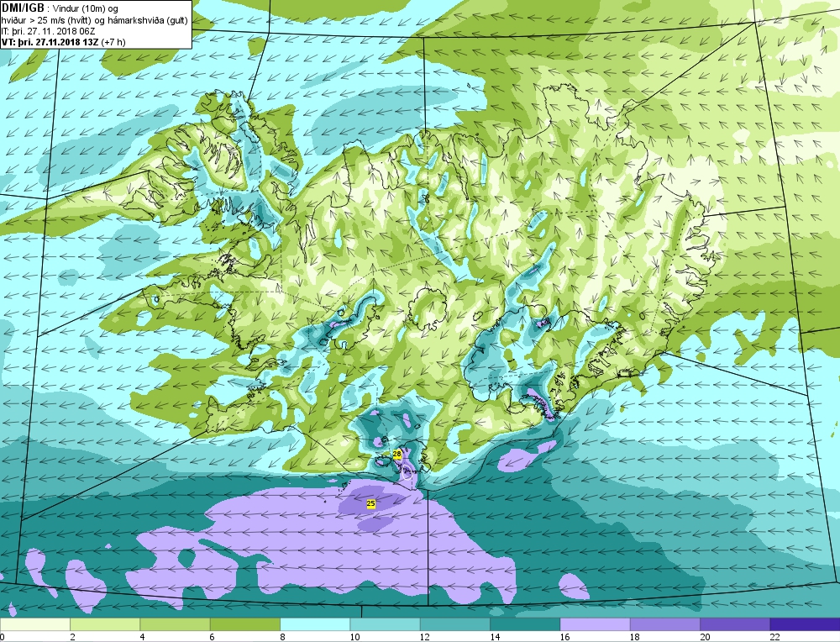The image size is (840, 642).
Task: Click the legend scale number '22'
Action: tap(774, 637)
